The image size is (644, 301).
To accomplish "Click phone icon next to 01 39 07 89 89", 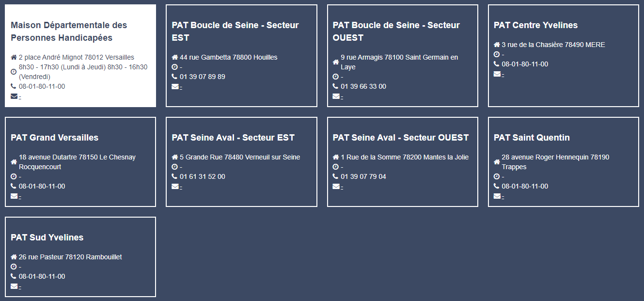I will tap(174, 77).
